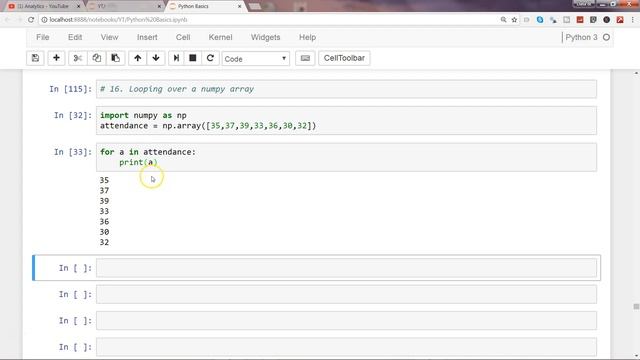Image resolution: width=640 pixels, height=360 pixels.
Task: Click the import numpy code cell
Action: click(x=346, y=120)
